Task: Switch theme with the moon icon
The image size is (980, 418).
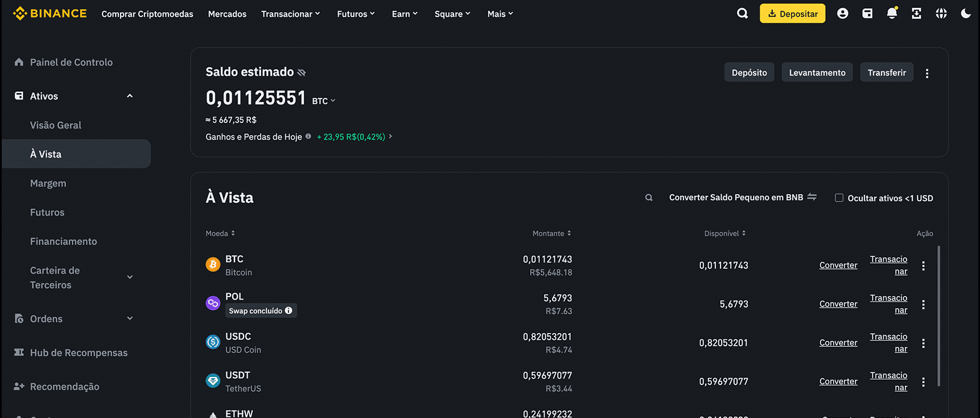Action: coord(966,13)
